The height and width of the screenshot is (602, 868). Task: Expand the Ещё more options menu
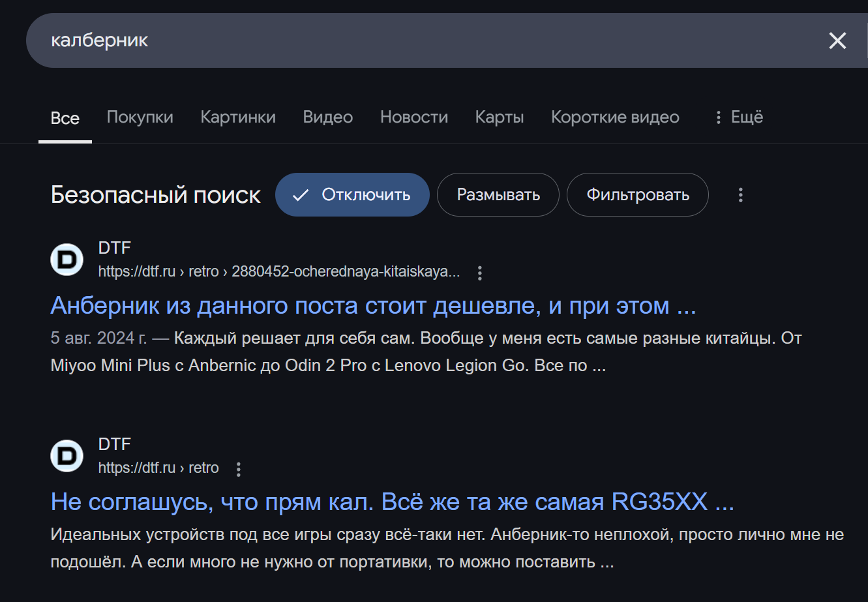[738, 117]
